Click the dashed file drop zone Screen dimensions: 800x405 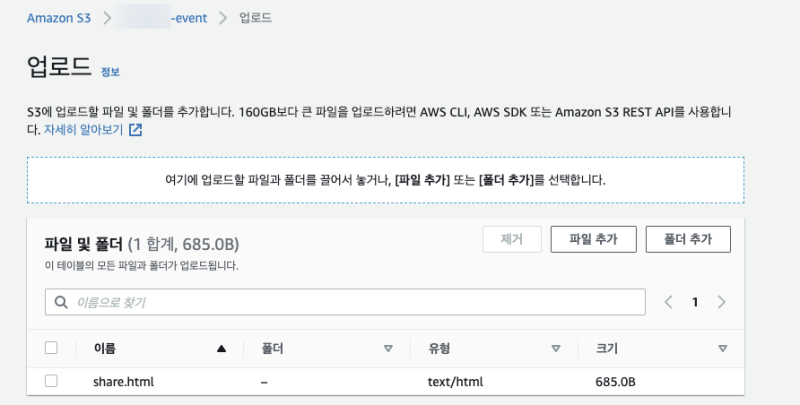pos(385,181)
